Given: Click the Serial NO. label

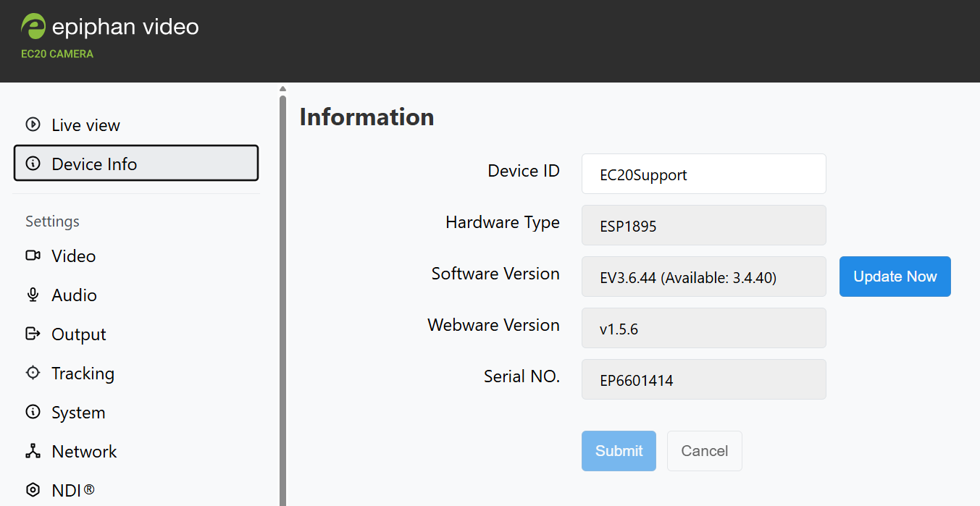Looking at the screenshot, I should (x=522, y=376).
